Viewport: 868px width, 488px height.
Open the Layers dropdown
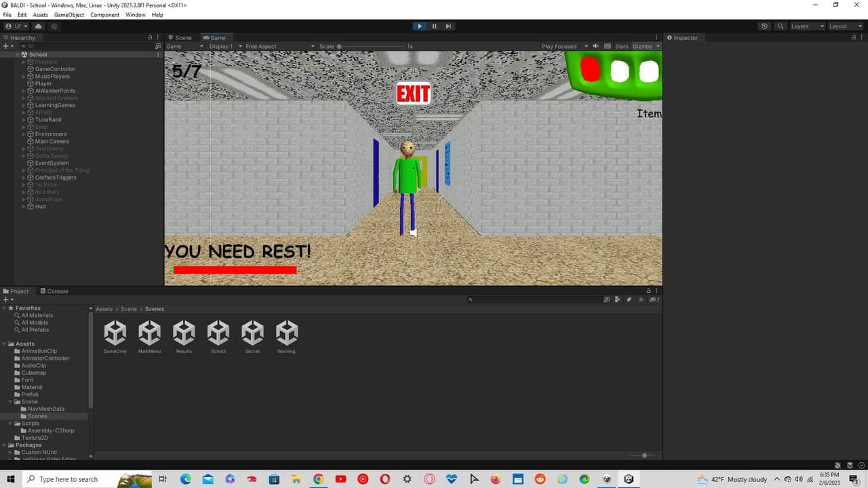pos(807,26)
